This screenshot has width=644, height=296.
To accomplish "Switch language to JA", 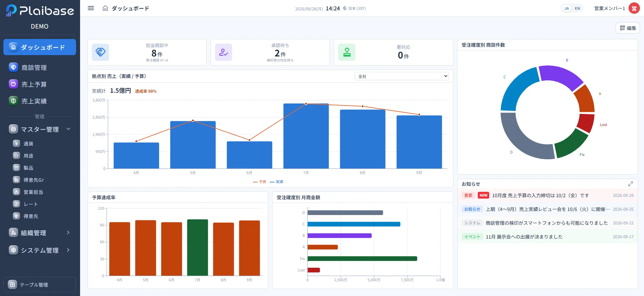I will point(567,8).
